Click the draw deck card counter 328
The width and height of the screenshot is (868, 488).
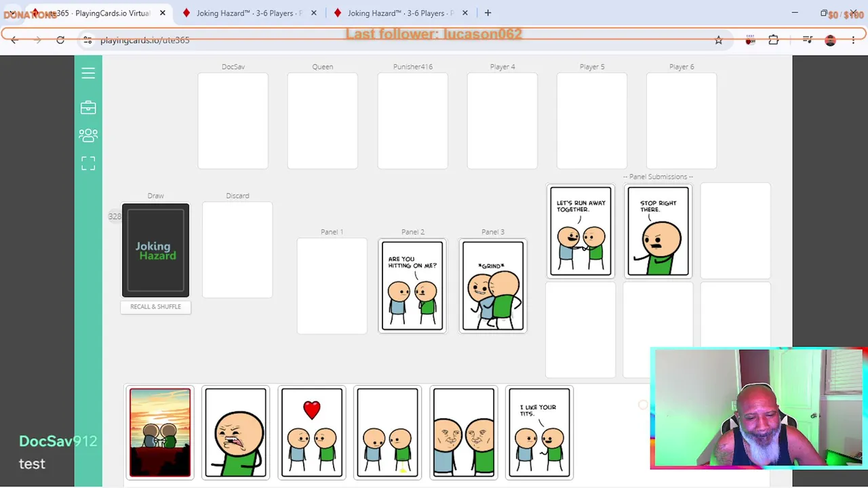click(x=115, y=216)
